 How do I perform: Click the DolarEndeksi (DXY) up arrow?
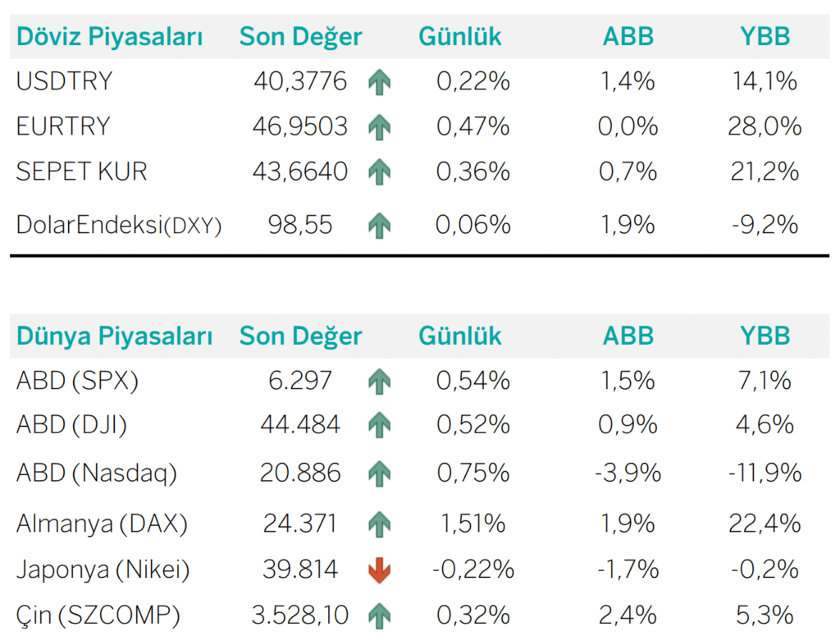click(x=379, y=225)
